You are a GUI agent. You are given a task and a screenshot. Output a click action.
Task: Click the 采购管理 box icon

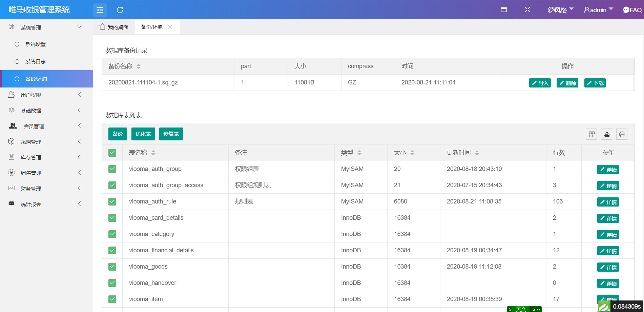tap(12, 141)
